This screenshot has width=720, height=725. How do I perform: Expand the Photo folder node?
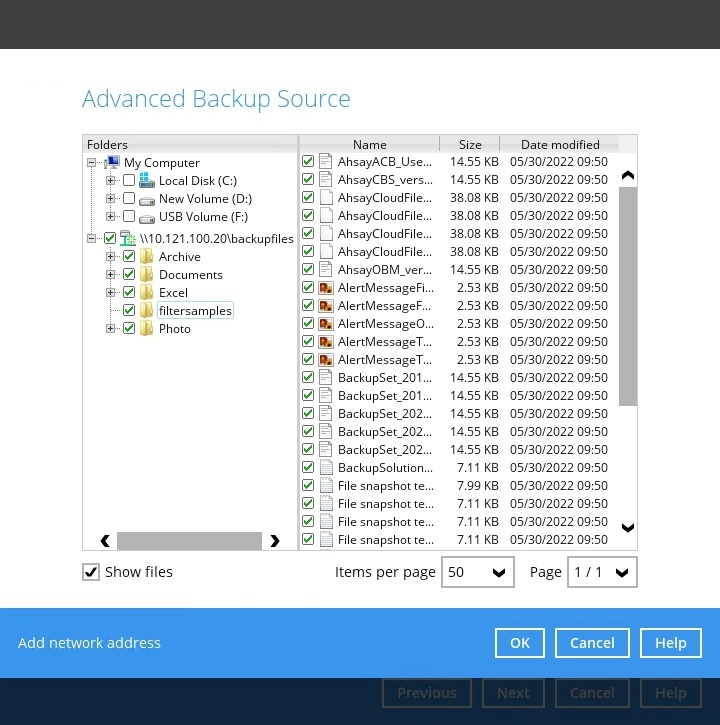pyautogui.click(x=111, y=328)
